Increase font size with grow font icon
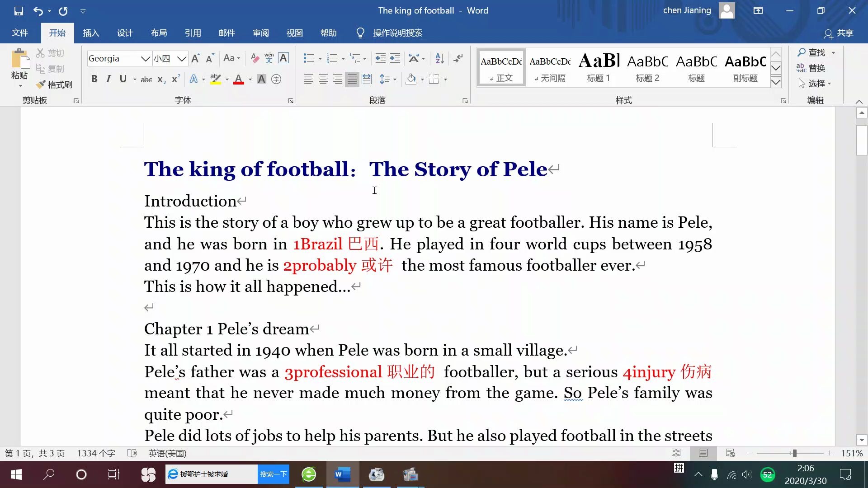The width and height of the screenshot is (868, 488). click(196, 58)
